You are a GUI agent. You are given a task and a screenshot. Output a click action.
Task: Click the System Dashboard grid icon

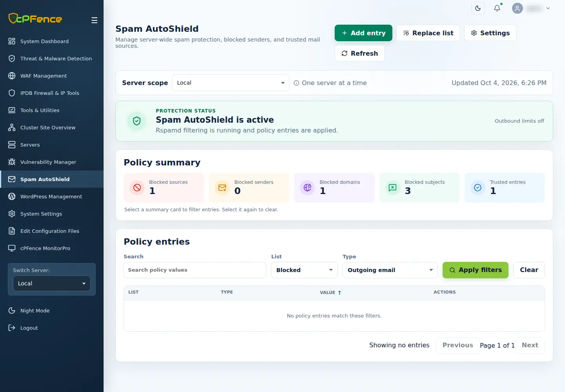click(x=12, y=41)
